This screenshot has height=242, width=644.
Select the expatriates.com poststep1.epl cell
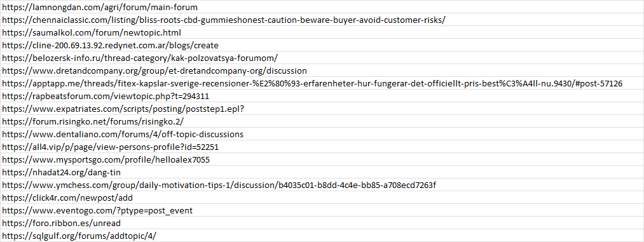pos(322,109)
